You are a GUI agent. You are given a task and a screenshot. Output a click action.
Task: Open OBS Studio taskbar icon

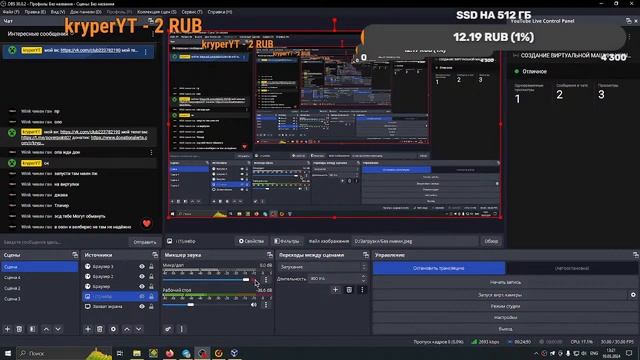(202, 353)
